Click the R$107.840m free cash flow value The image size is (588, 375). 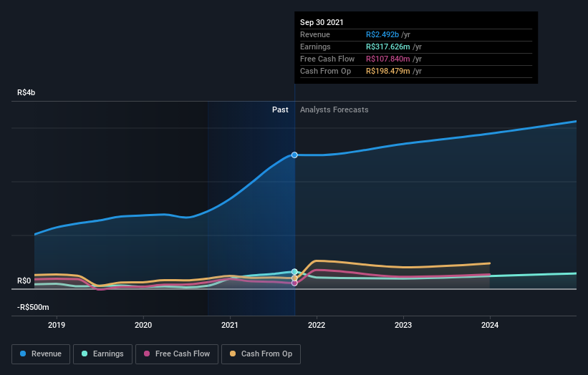coord(388,59)
